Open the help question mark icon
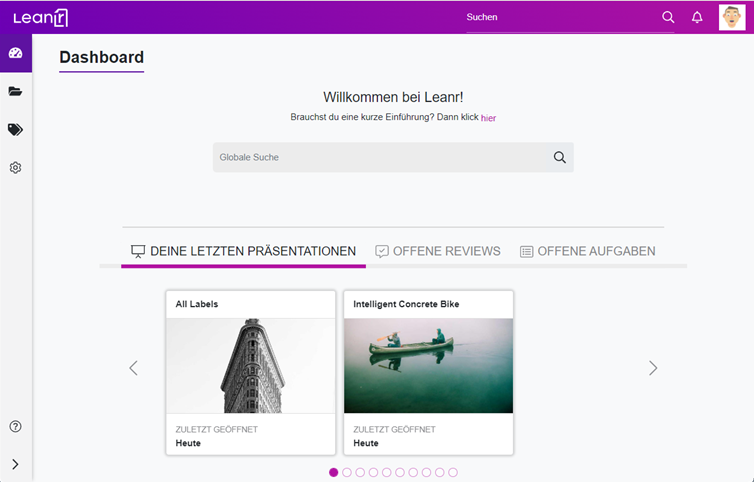Image resolution: width=754 pixels, height=482 pixels. pyautogui.click(x=15, y=426)
